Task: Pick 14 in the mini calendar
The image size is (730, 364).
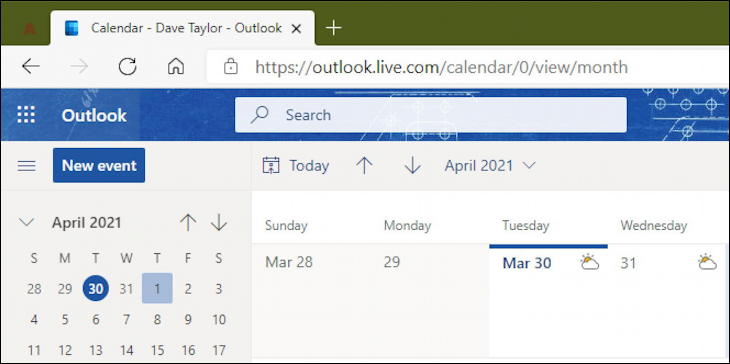Action: pos(126,350)
